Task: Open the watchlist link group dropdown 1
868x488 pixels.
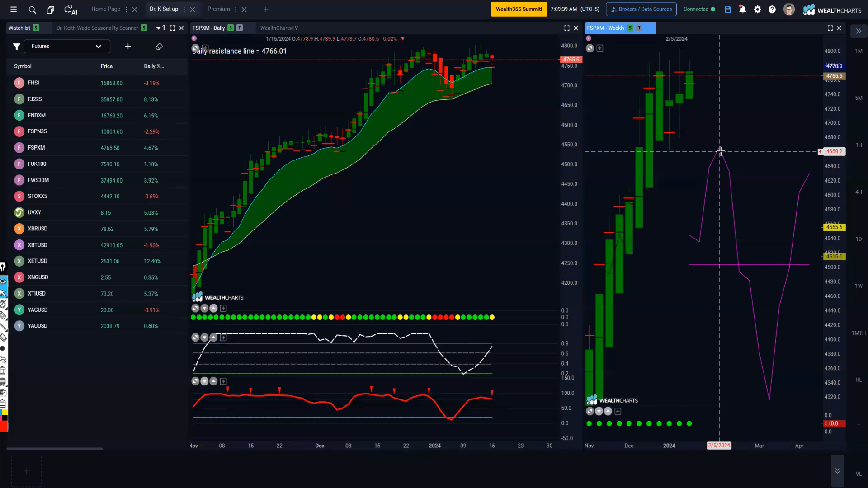Action: coord(160,28)
